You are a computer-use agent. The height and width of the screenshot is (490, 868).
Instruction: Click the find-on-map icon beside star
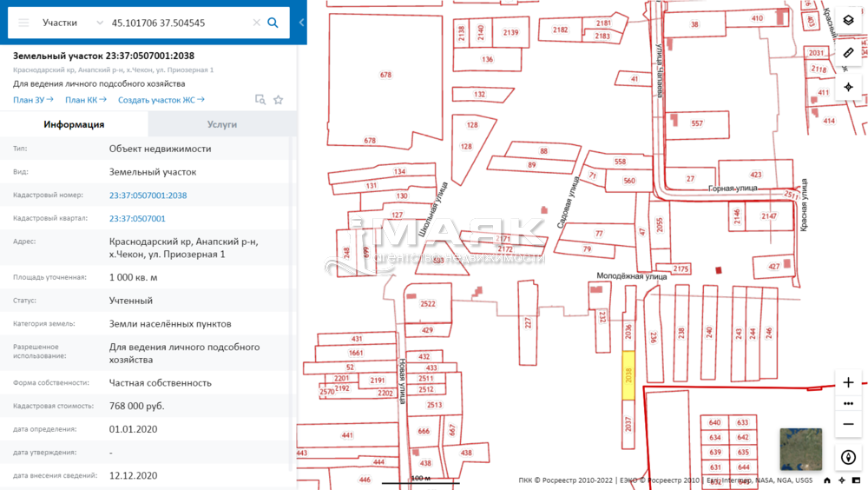click(260, 100)
